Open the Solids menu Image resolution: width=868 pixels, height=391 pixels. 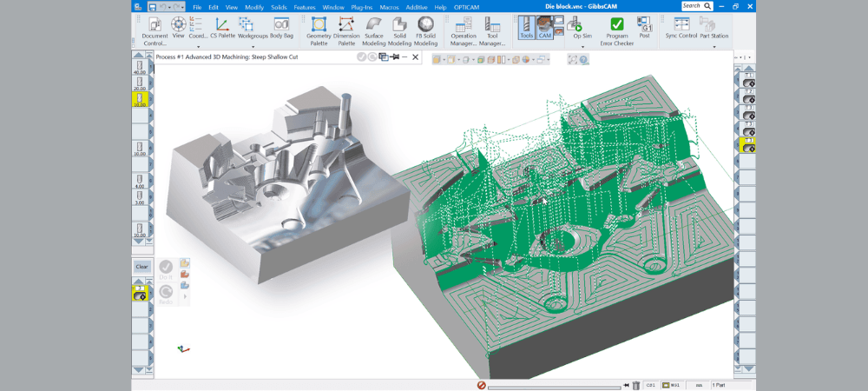pyautogui.click(x=279, y=7)
